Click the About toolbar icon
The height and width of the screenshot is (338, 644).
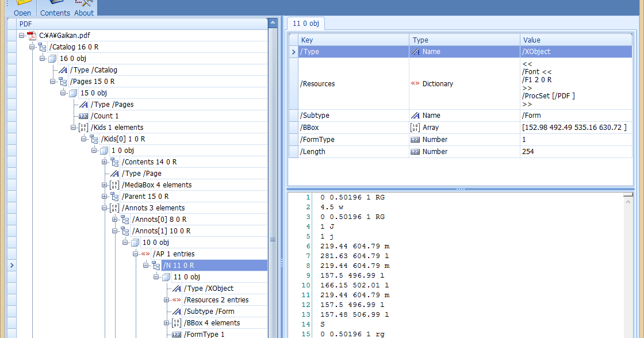coord(83,3)
